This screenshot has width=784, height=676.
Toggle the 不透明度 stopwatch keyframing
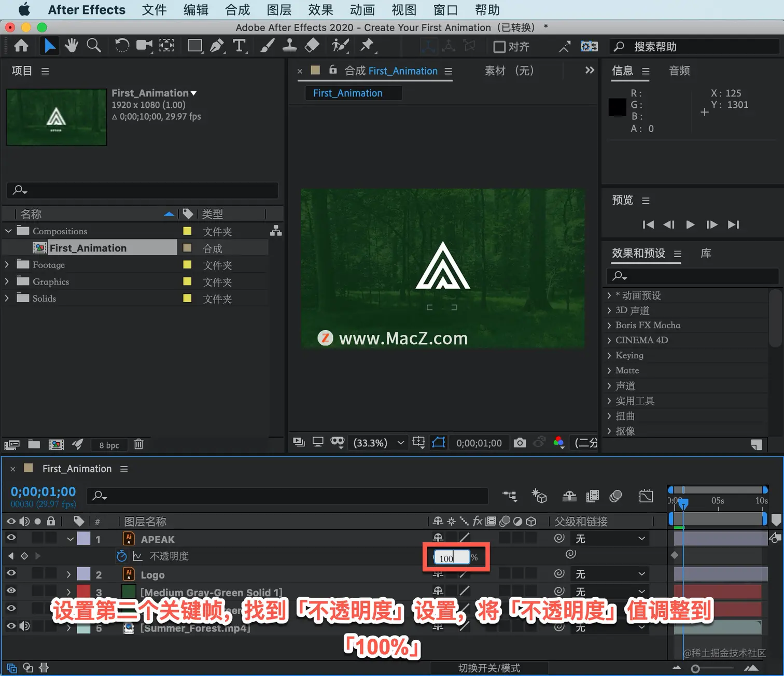point(122,556)
